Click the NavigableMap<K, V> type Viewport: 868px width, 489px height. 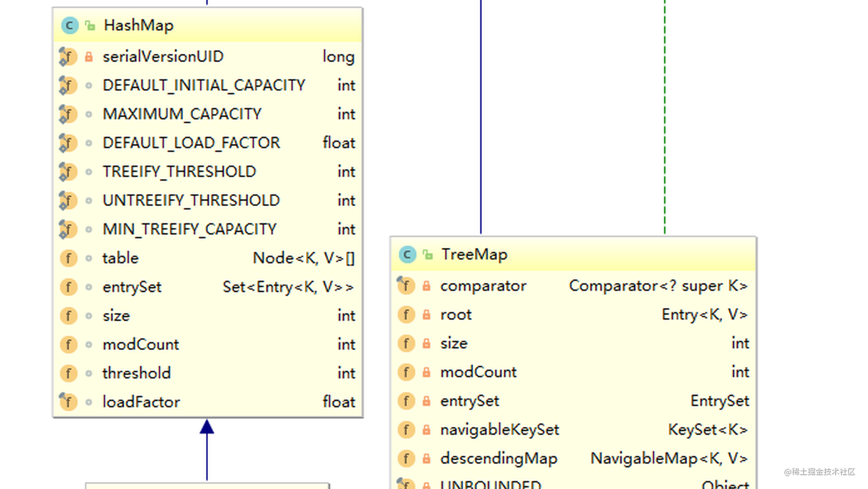click(669, 458)
